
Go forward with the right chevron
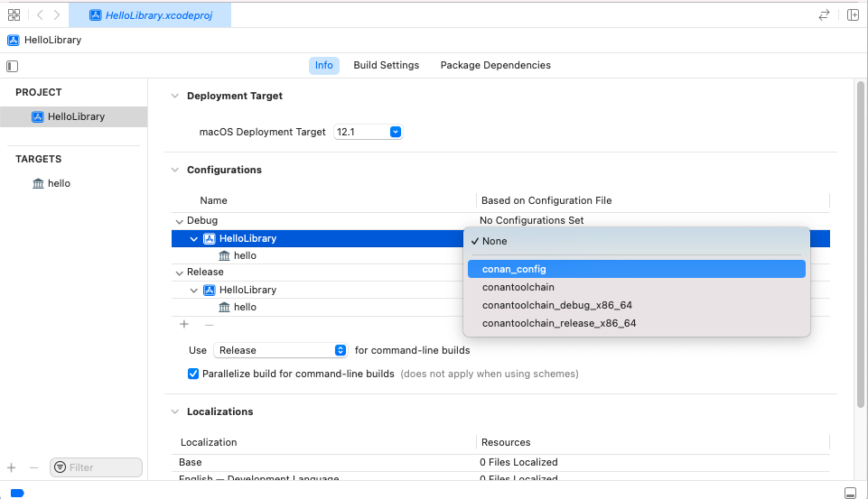(57, 15)
